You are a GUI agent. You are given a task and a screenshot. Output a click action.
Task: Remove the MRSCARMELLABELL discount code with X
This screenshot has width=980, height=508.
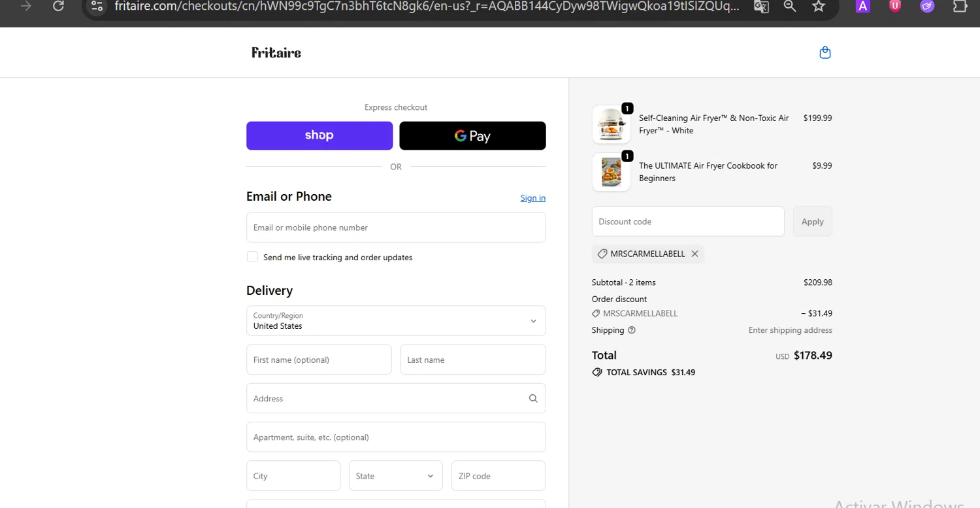tap(694, 254)
